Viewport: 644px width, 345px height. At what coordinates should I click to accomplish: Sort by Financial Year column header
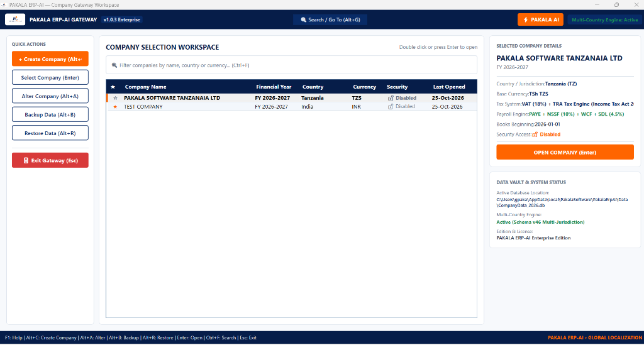(274, 87)
